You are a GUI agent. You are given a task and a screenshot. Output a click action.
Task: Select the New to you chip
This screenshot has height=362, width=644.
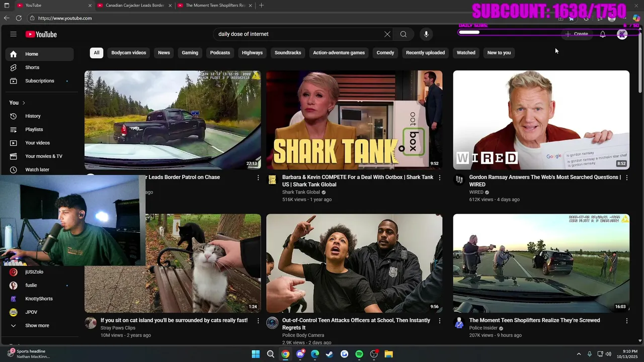click(499, 53)
